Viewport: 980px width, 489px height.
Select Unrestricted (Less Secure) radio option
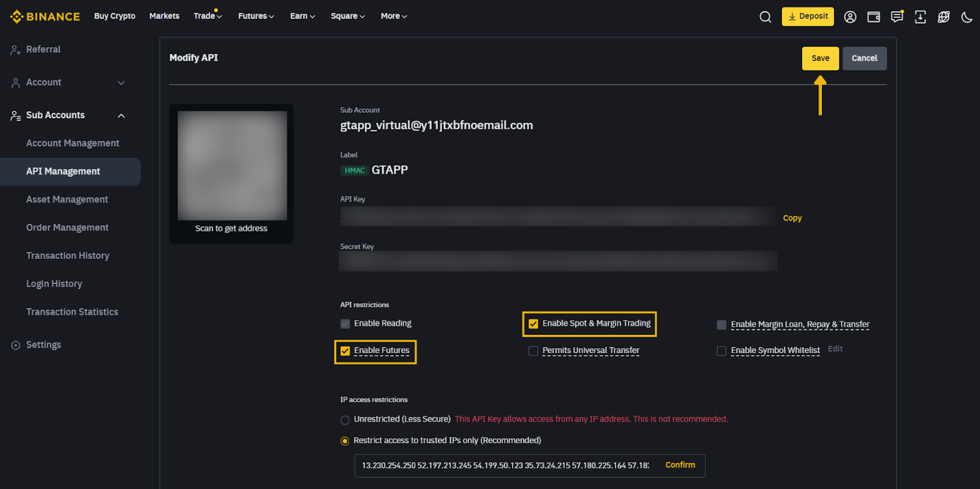tap(345, 420)
